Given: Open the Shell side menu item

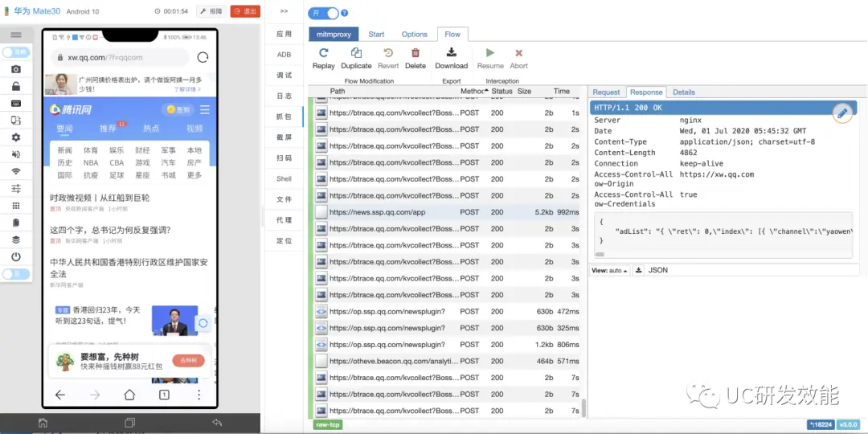Looking at the screenshot, I should (x=284, y=178).
